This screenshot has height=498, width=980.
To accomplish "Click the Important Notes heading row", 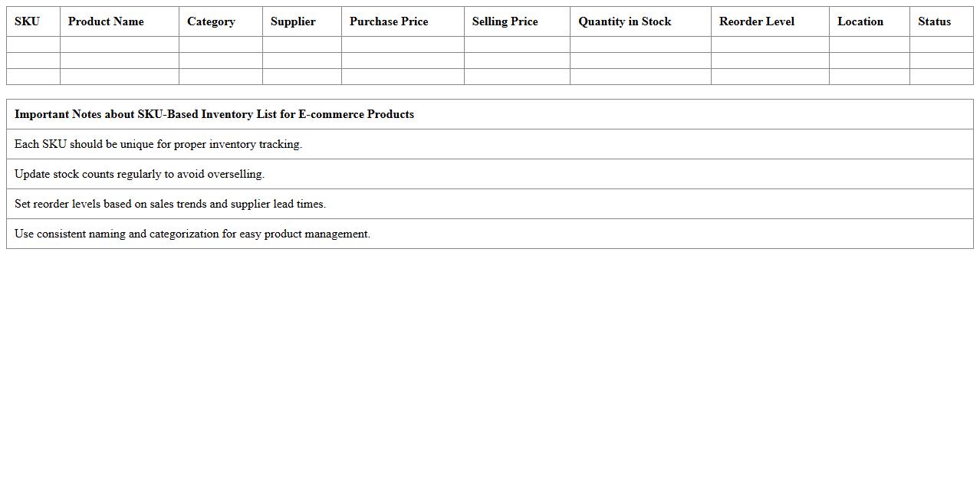I will point(214,114).
